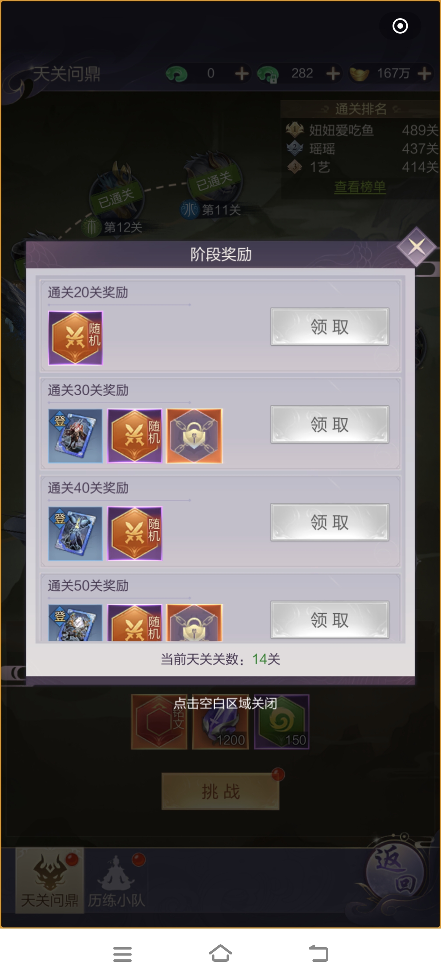
Task: Add green jade currency with plus button
Action: [x=241, y=73]
